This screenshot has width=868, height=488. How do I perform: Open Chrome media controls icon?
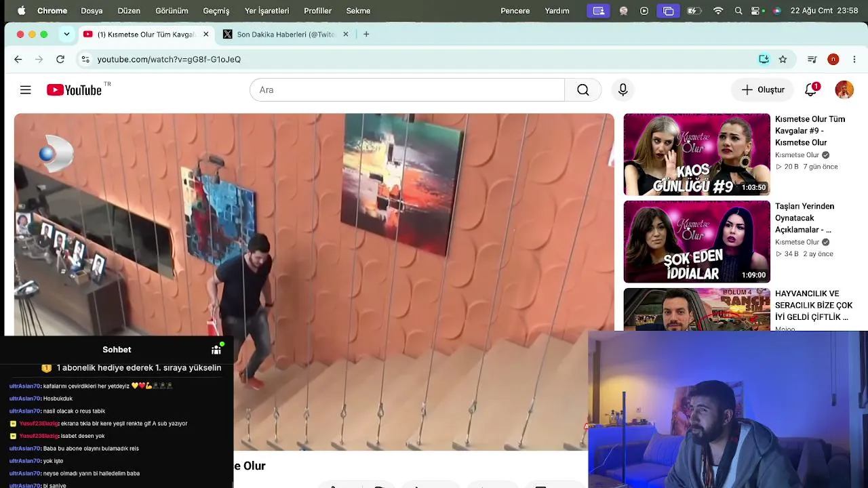[x=812, y=60]
